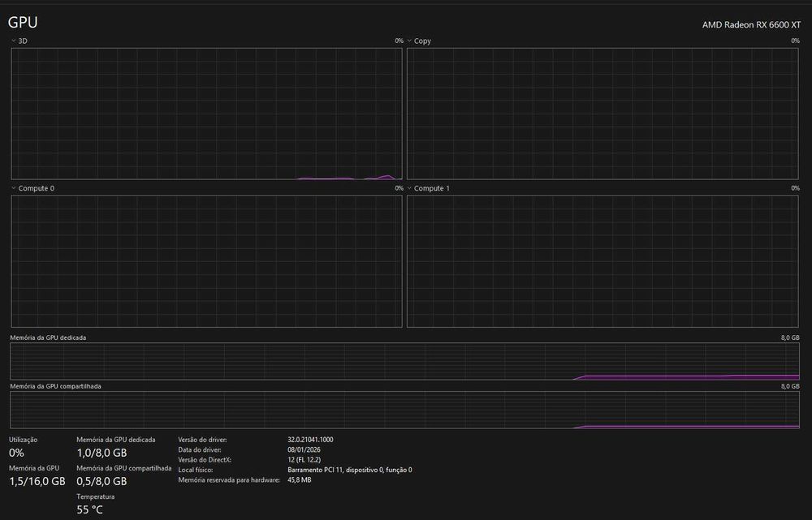
Task: Click the Temperatura label
Action: tap(95, 496)
